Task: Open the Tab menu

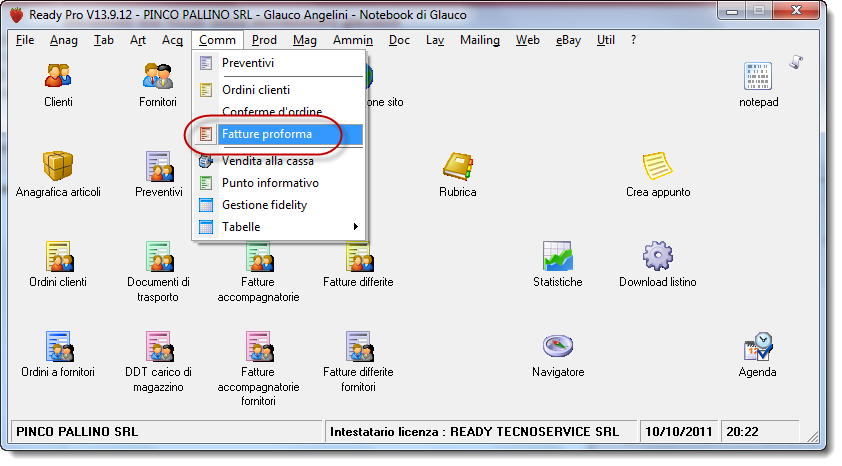Action: 104,40
